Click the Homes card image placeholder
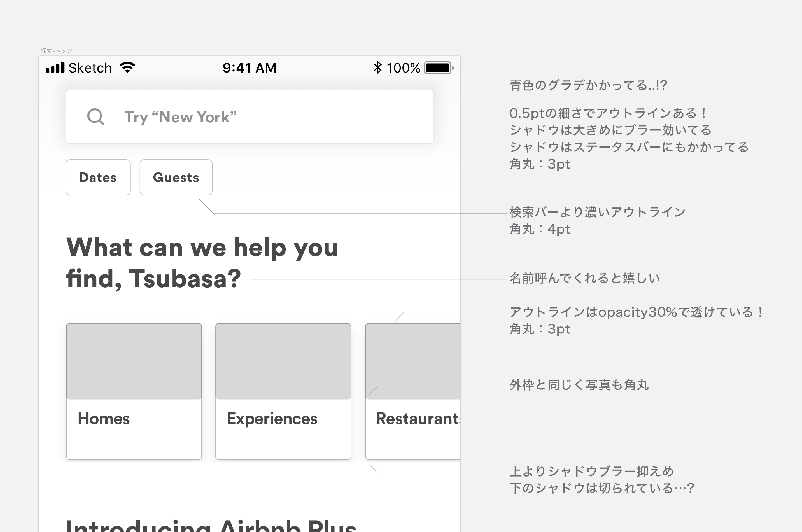The width and height of the screenshot is (802, 532). pyautogui.click(x=134, y=361)
